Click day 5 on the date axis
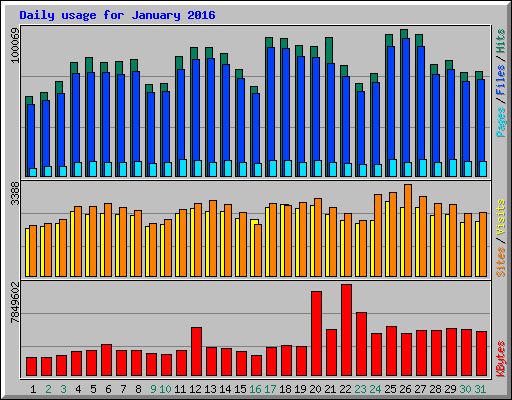This screenshot has width=512, height=400. point(93,389)
